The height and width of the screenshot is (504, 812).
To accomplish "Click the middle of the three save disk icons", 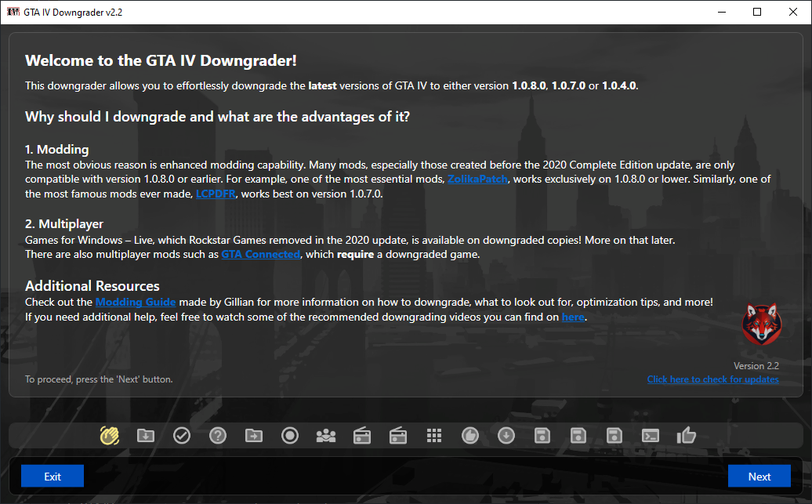I will (578, 436).
